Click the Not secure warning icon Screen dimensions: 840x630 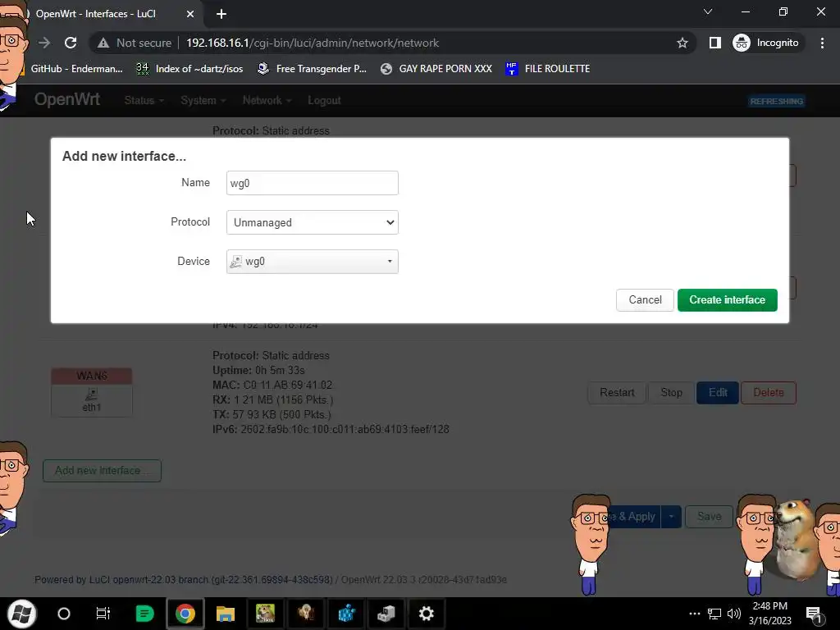[103, 43]
